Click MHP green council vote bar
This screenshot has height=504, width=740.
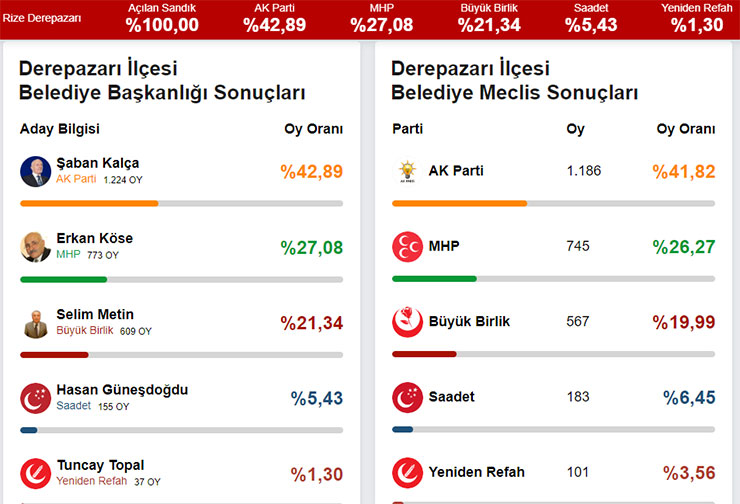click(x=434, y=279)
